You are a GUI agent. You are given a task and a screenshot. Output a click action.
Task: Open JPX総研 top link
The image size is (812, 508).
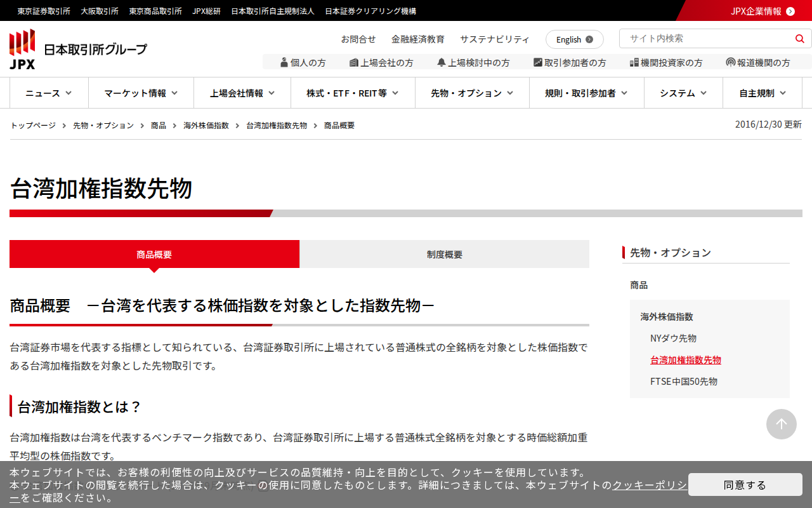pos(207,11)
